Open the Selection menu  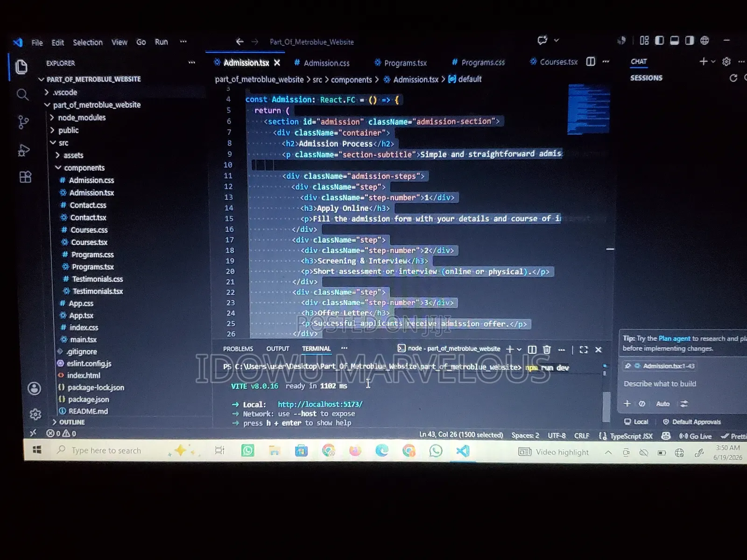tap(87, 42)
